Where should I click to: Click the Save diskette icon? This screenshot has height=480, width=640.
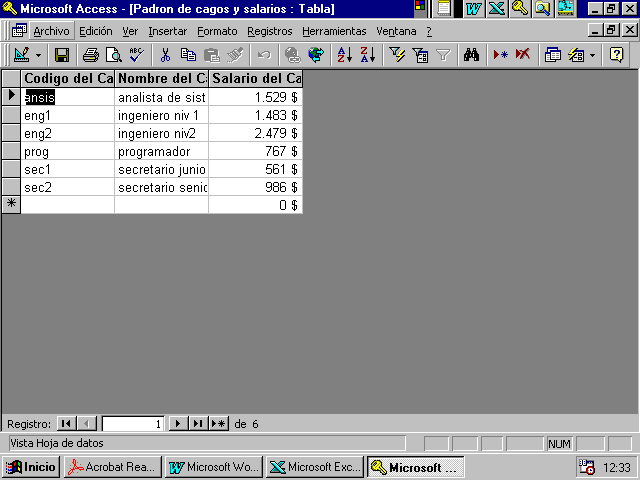coord(62,55)
